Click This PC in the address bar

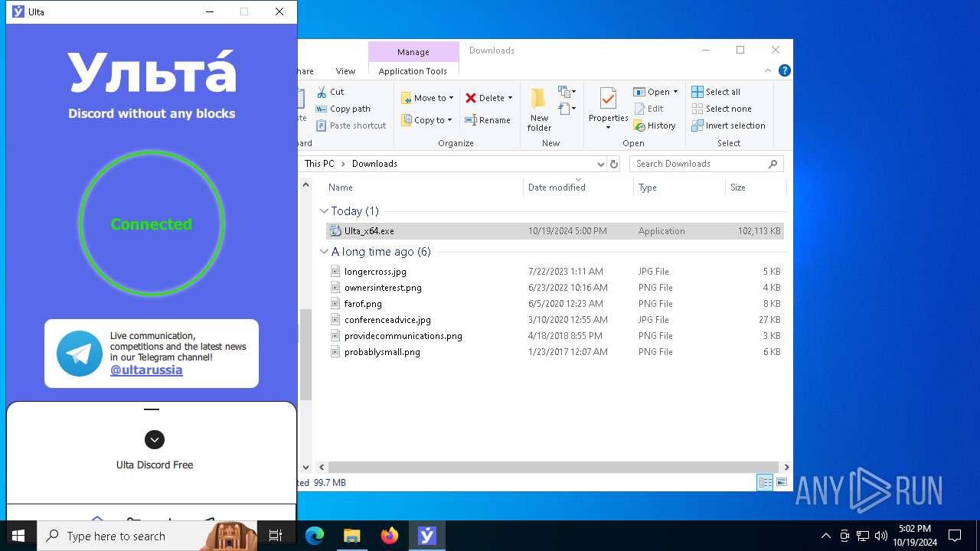coord(319,164)
